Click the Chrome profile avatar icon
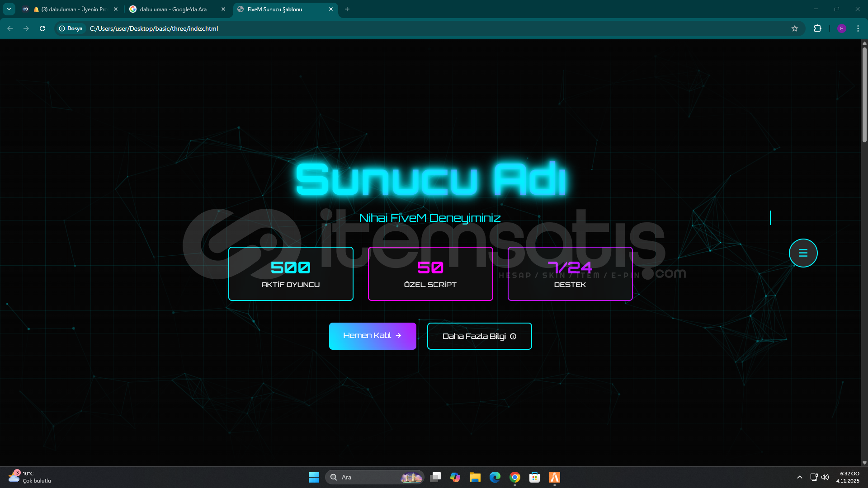This screenshot has height=488, width=868. click(x=841, y=28)
